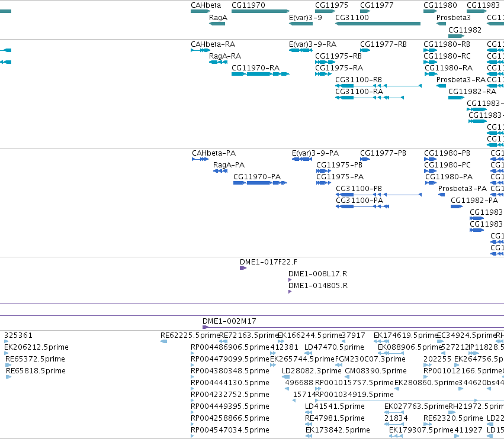Select the CG11975 gene feature
This screenshot has height=439, width=504.
click(325, 11)
